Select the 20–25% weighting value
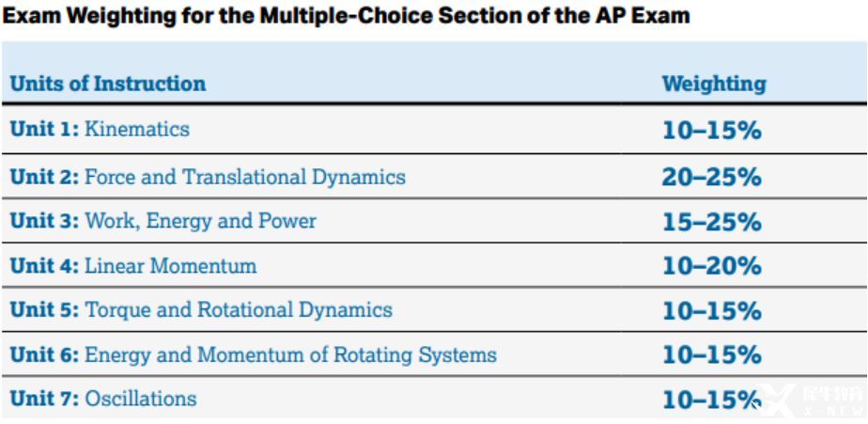 (712, 178)
